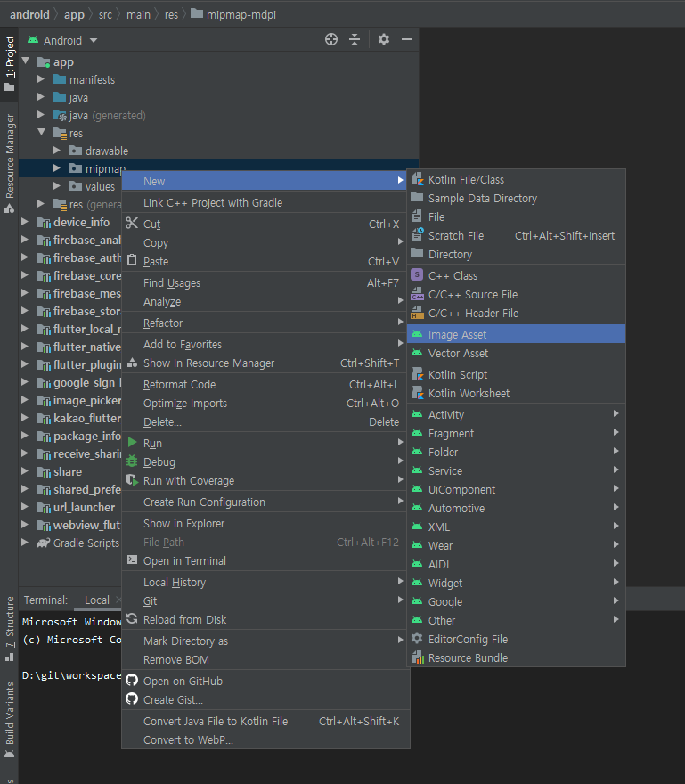Click the Kotlin Script icon
The height and width of the screenshot is (784, 685).
coord(417,374)
